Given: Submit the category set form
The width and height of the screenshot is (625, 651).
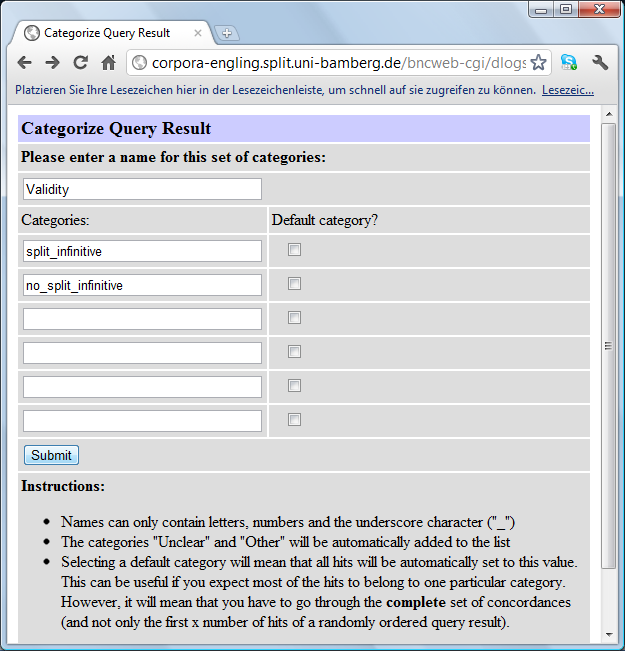Looking at the screenshot, I should tap(51, 455).
